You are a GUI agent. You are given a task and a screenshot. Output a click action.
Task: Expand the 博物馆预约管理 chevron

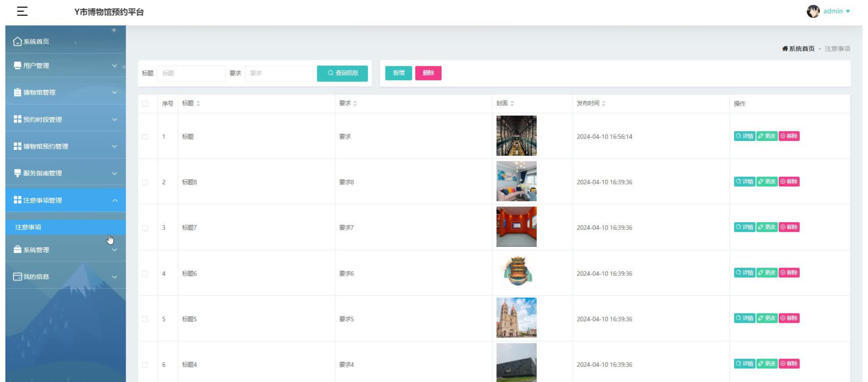(115, 146)
